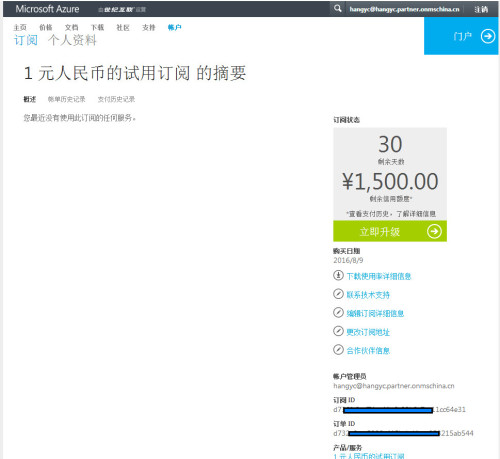This screenshot has height=459, width=500.
Task: Click the pencil icon beside 编辑订阅详细信息
Action: point(338,313)
